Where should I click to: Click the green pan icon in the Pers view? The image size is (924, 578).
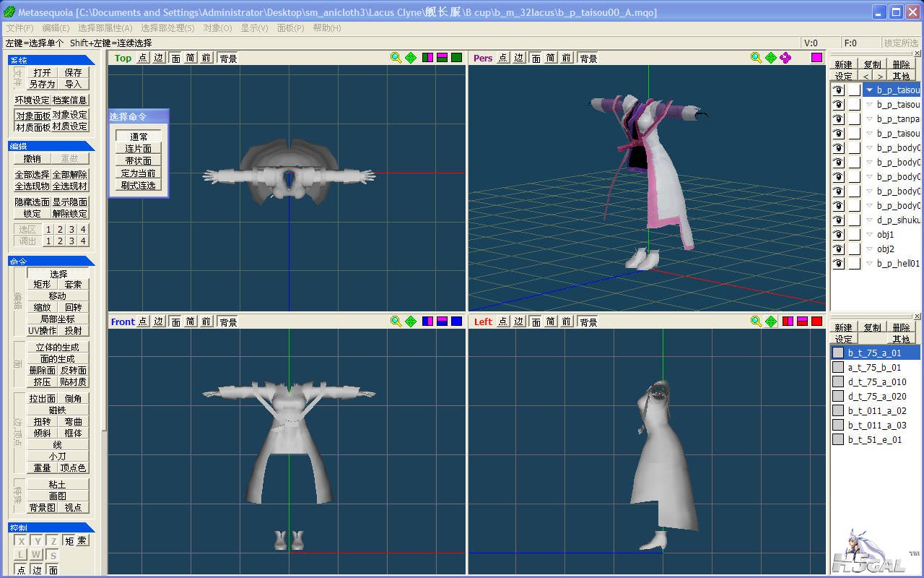click(771, 58)
